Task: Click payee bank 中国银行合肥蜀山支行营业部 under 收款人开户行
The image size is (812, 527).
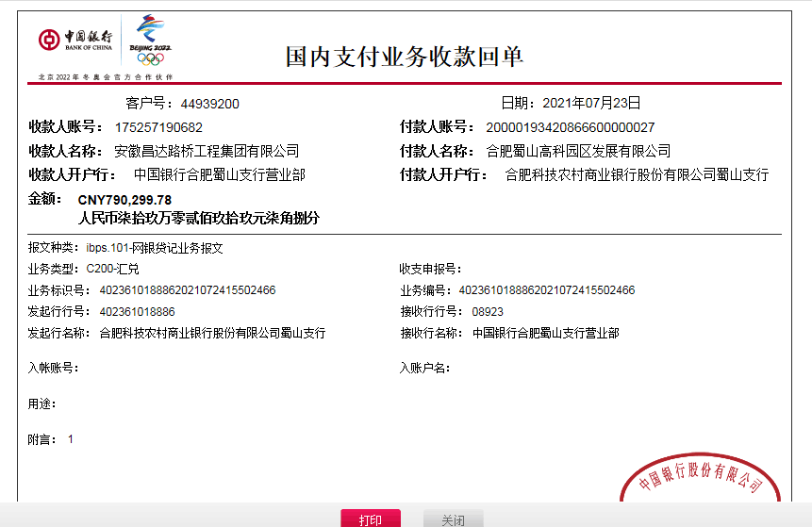Action: click(220, 175)
